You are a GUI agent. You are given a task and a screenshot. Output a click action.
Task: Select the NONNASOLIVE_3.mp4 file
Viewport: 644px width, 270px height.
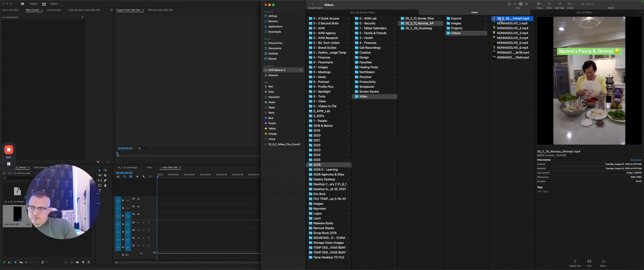coord(512,33)
